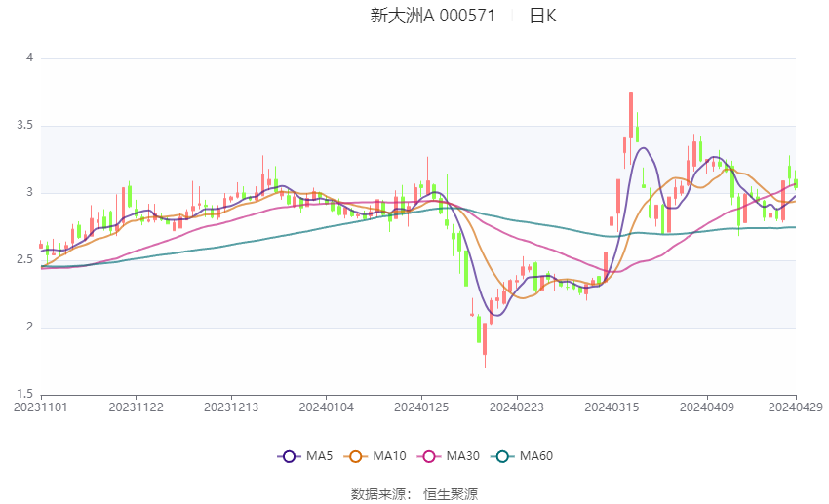Click the y-axis label 1.5
Image resolution: width=829 pixels, height=504 pixels.
coord(24,394)
